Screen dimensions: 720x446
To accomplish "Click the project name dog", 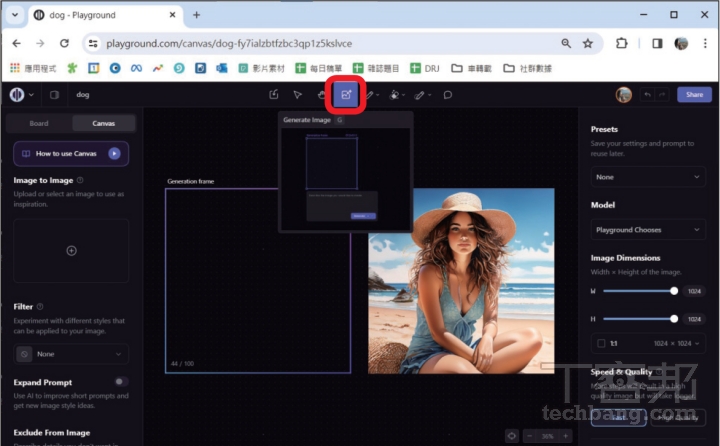I will pyautogui.click(x=83, y=95).
